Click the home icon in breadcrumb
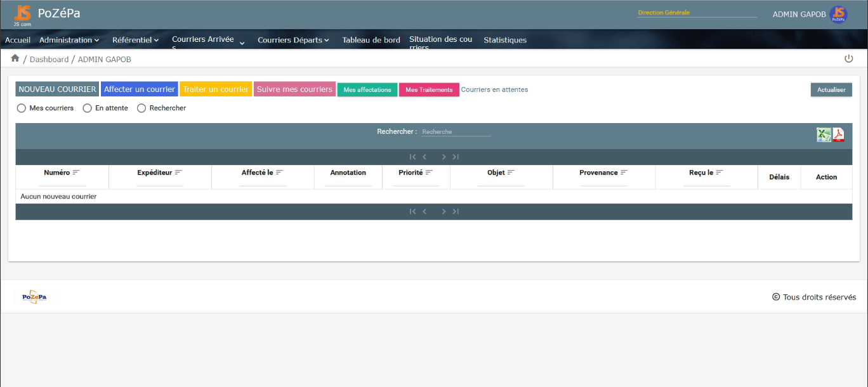The image size is (868, 387). tap(15, 58)
